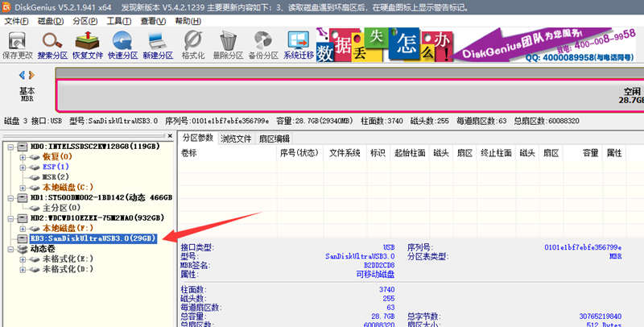644x327 pixels.
Task: Switch to the 扇区编辑 tab
Action: pyautogui.click(x=274, y=139)
